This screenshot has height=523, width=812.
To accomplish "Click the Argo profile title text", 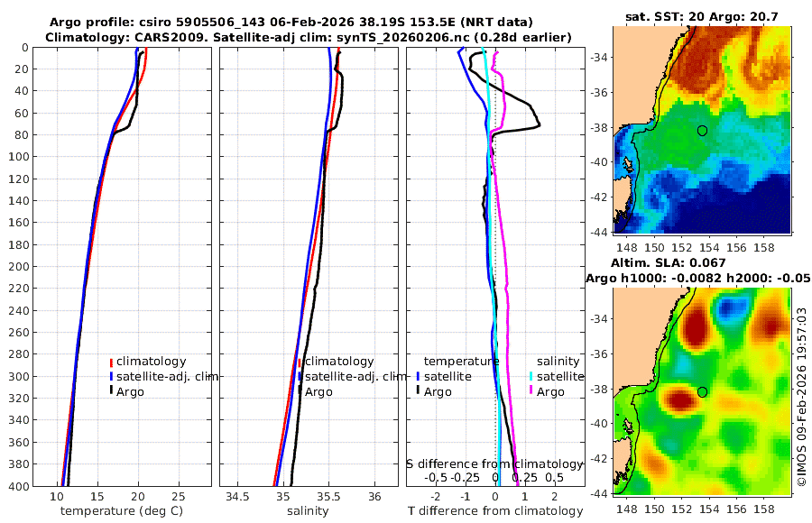I will coord(291,23).
